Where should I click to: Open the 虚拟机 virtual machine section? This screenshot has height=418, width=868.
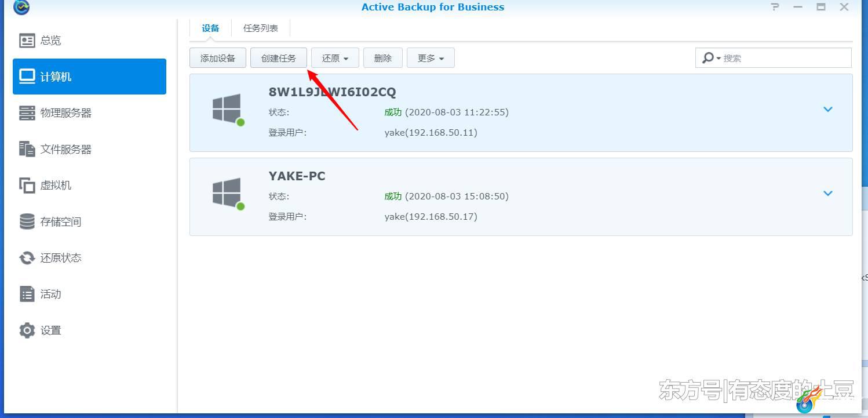coord(89,186)
